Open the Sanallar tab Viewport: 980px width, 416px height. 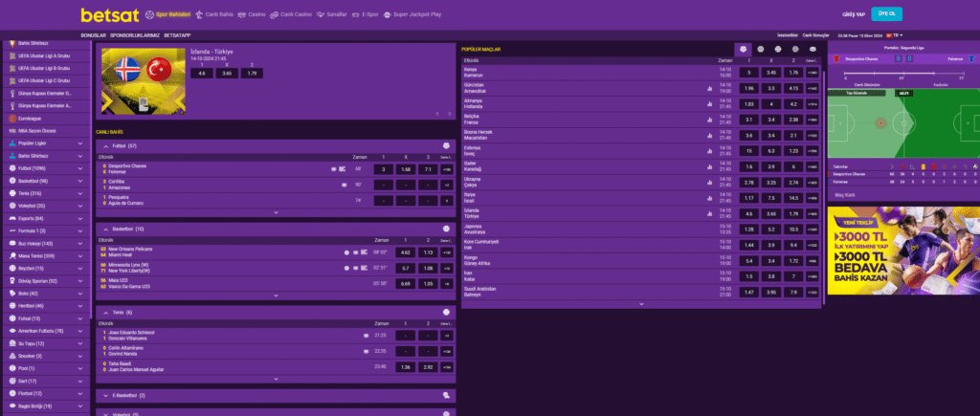click(331, 14)
